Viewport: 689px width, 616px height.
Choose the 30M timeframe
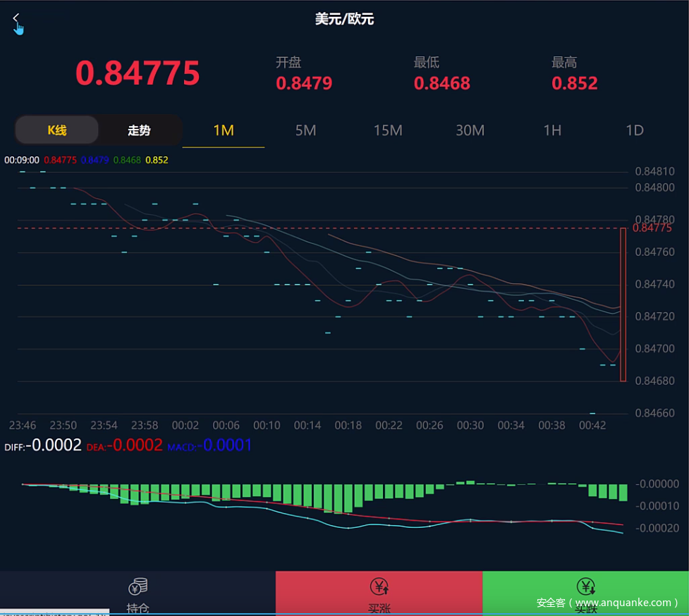pyautogui.click(x=470, y=130)
